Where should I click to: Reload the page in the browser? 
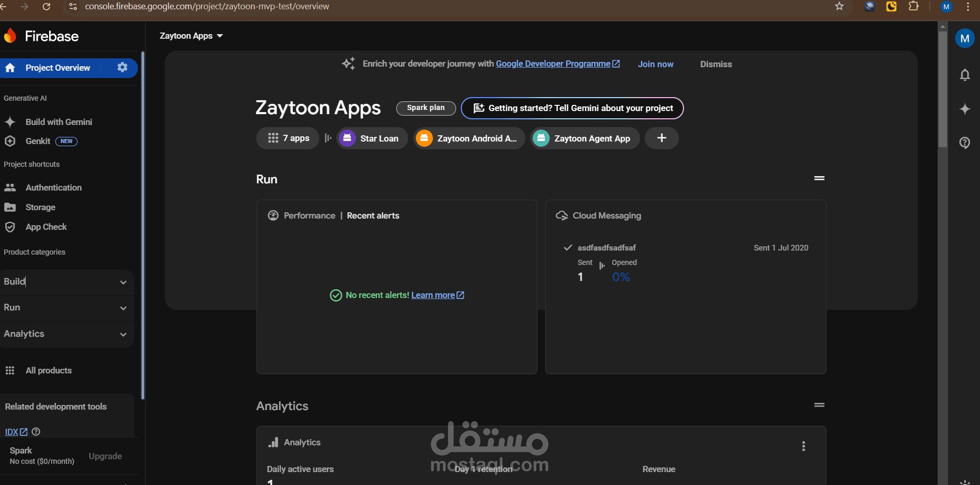(x=46, y=6)
